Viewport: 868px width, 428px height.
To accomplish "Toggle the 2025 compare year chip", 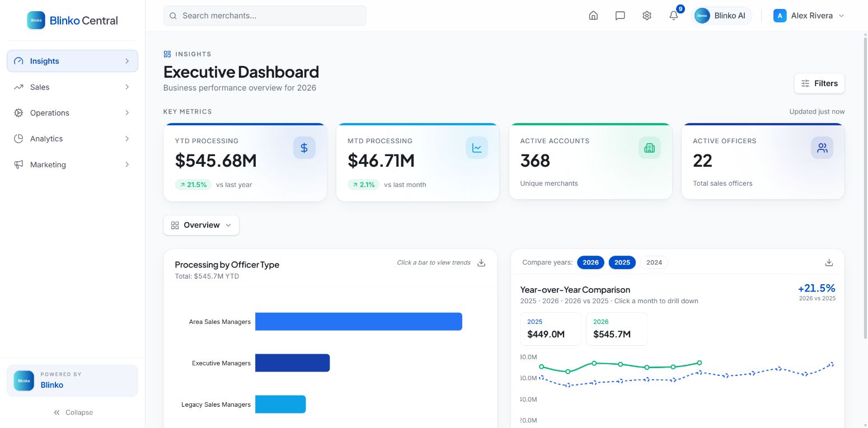I will pyautogui.click(x=622, y=262).
